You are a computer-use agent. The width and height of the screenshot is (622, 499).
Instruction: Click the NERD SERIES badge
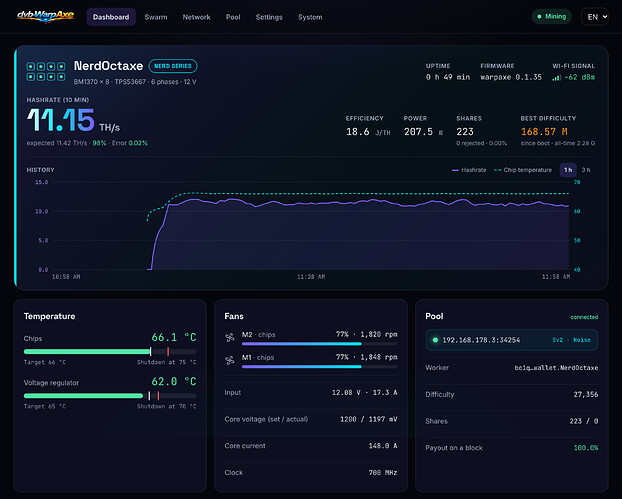pos(173,66)
